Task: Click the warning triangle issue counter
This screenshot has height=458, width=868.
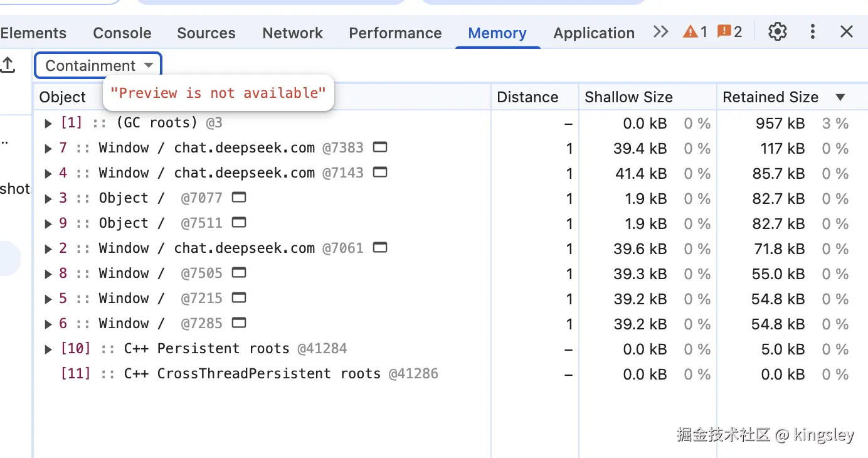Action: pyautogui.click(x=695, y=32)
